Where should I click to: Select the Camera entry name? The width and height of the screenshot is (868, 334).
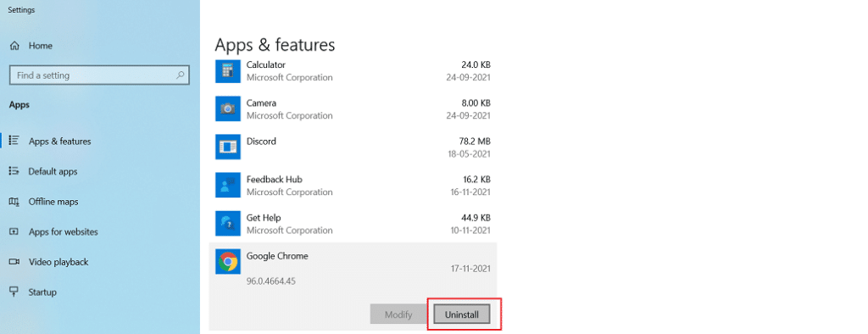pos(261,103)
